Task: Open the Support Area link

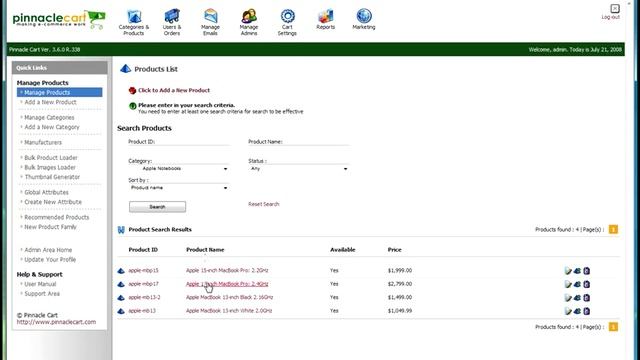Action: [x=42, y=293]
